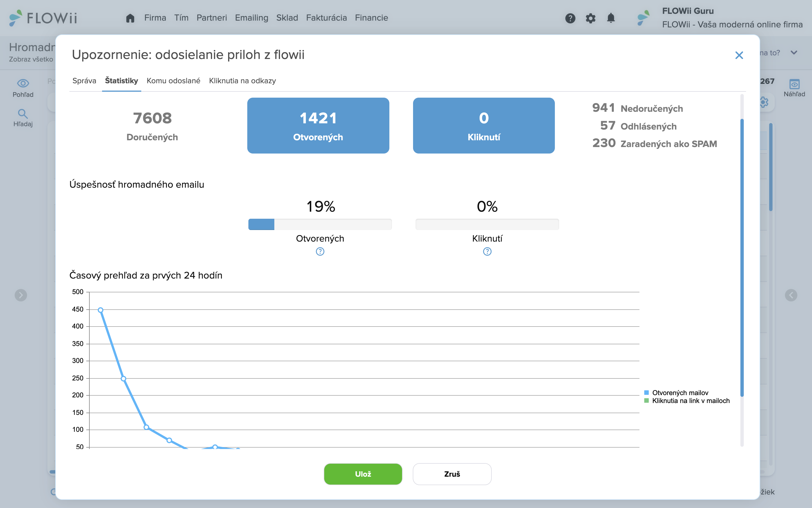Click the Hľadaj search icon
Viewport: 812px width, 508px height.
23,113
